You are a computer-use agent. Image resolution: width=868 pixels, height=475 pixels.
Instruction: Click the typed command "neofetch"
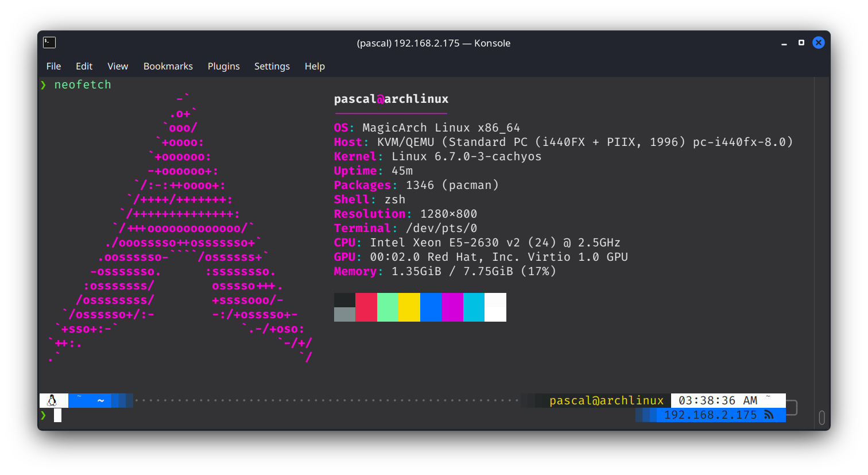[x=83, y=84]
